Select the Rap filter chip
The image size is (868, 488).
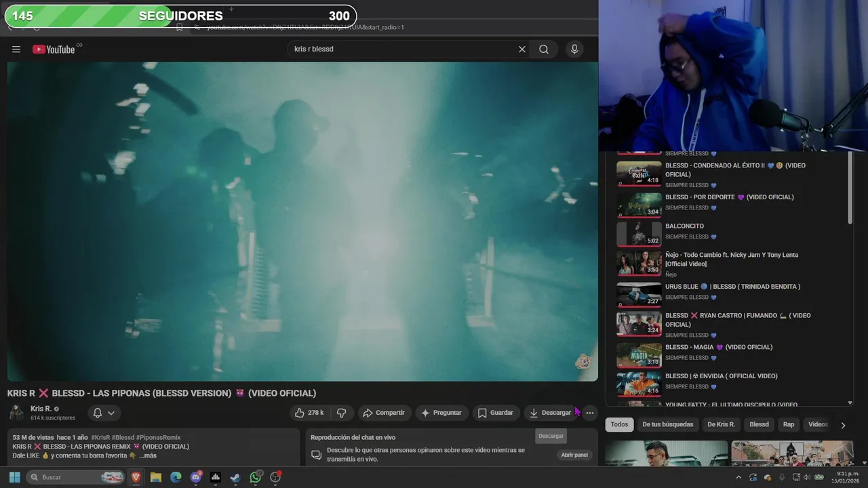(789, 424)
